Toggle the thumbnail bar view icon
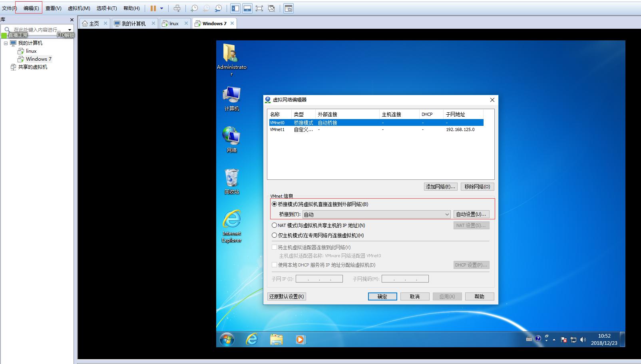Screen dimensions: 641x364 247,8
